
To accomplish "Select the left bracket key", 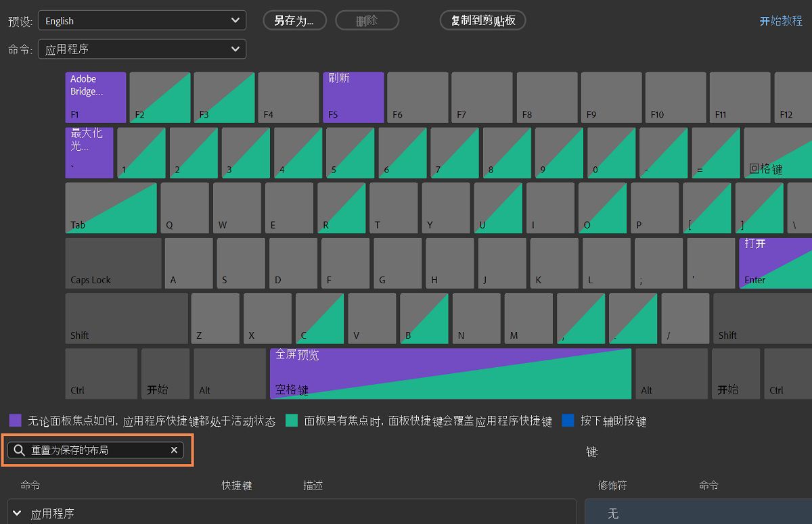I will (707, 208).
